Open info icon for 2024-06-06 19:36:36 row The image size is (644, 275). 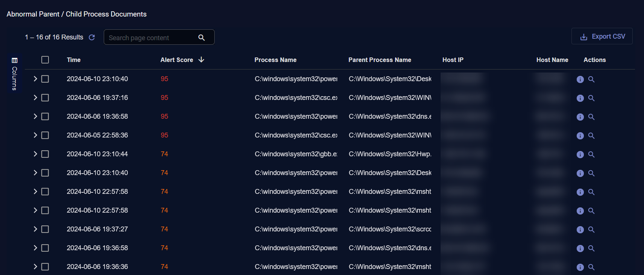(x=580, y=267)
